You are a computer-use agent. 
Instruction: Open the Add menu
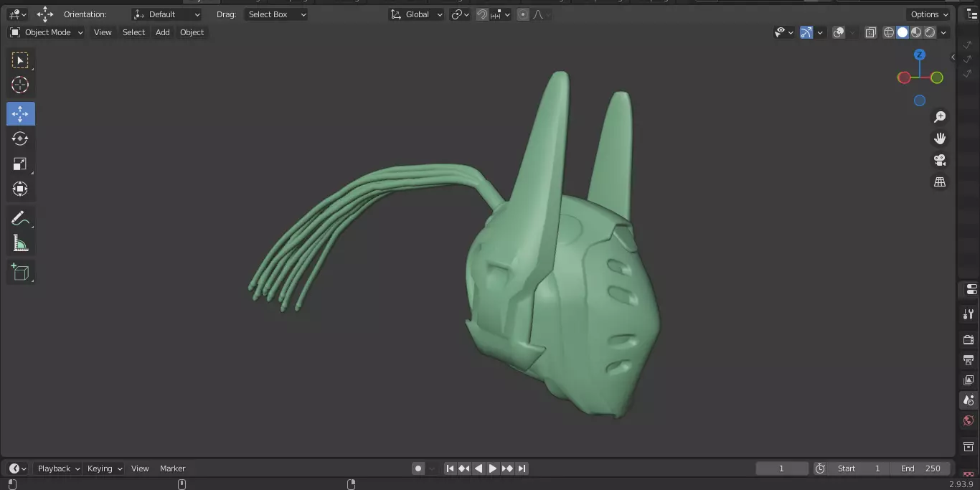pyautogui.click(x=163, y=32)
